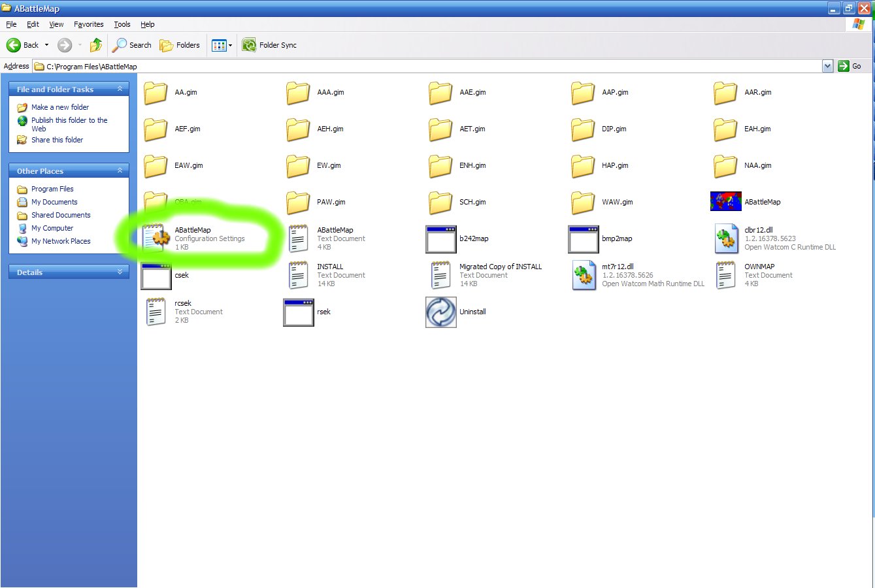Open the Edit menu

(33, 24)
